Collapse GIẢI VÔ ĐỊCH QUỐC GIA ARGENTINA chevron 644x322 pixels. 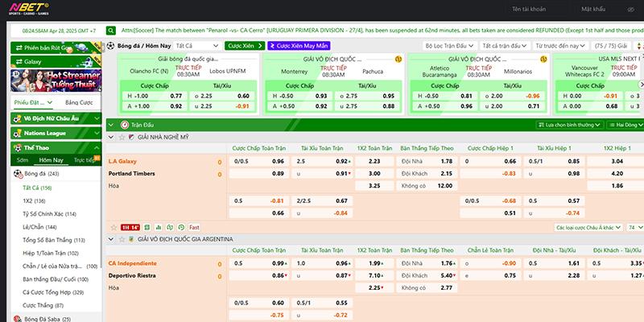click(110, 239)
